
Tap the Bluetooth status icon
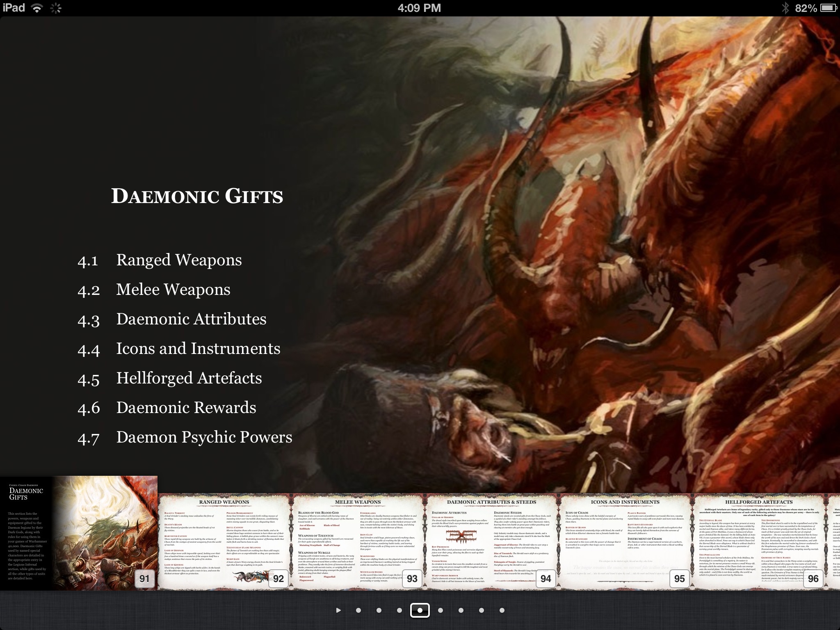(x=785, y=8)
